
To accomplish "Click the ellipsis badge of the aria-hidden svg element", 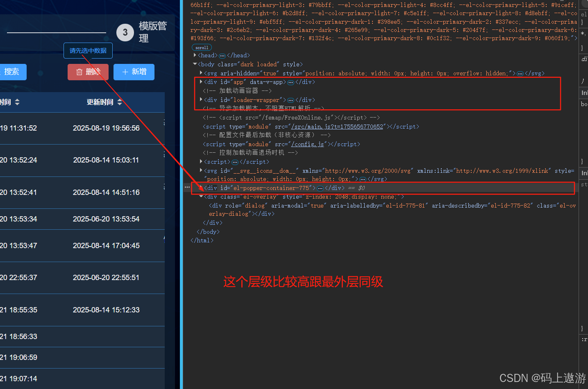I will click(x=520, y=74).
